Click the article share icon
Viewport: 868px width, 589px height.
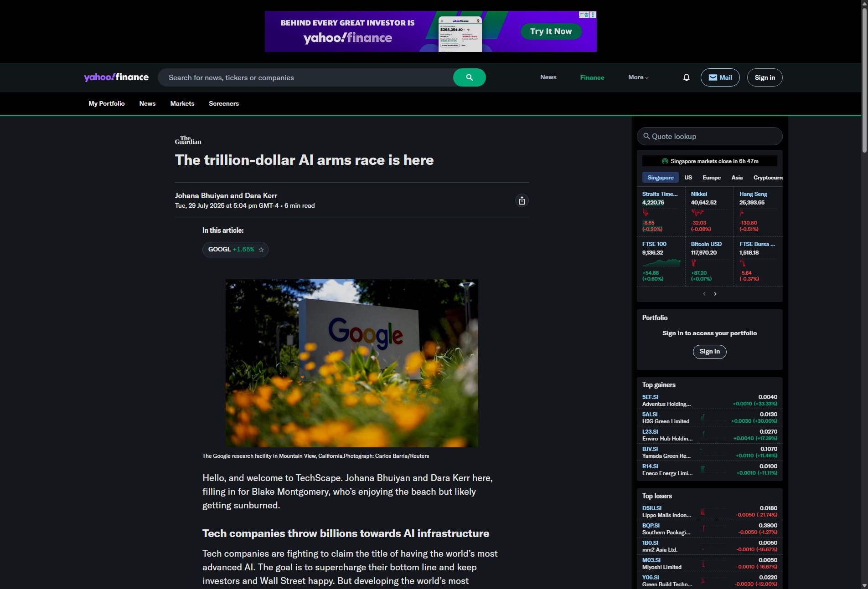[522, 200]
